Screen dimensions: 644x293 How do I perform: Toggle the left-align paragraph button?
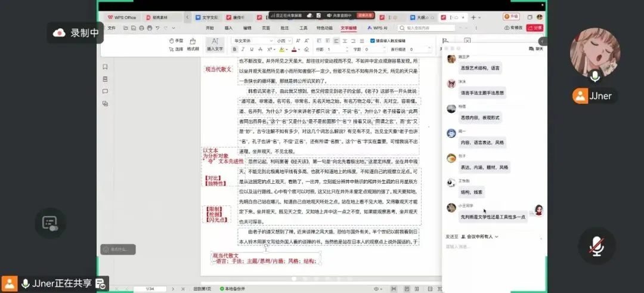(336, 41)
